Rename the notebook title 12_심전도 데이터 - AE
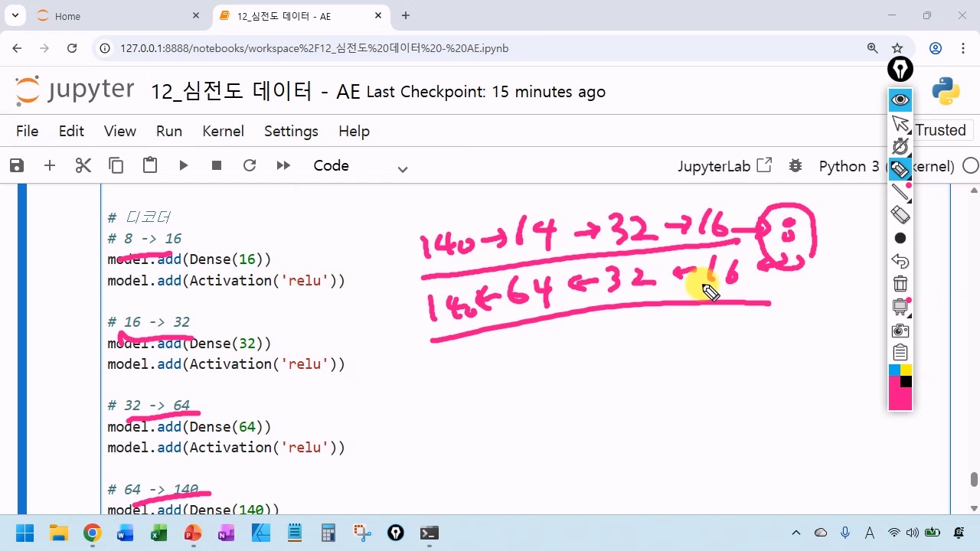The image size is (980, 551). [255, 92]
